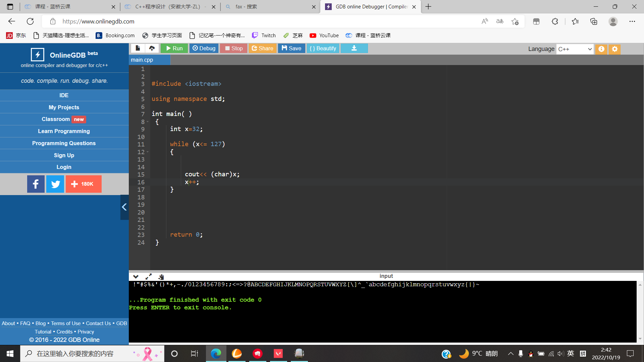
Task: Click the console copy-to-clipboard icon
Action: click(161, 277)
